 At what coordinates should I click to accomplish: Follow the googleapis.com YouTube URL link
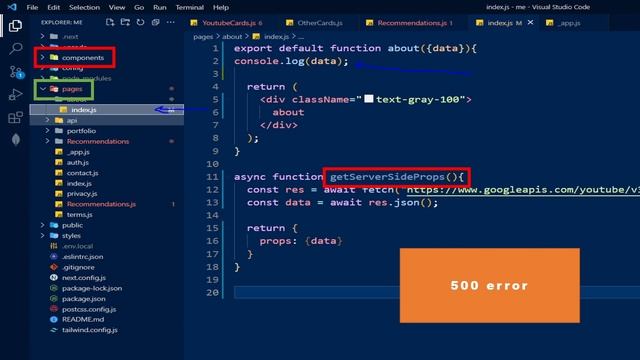[x=523, y=190]
